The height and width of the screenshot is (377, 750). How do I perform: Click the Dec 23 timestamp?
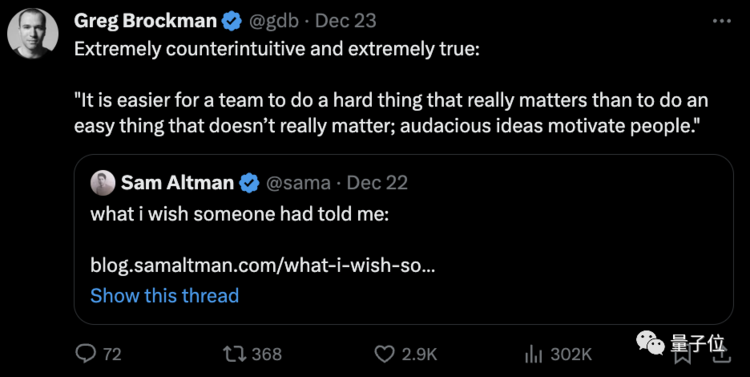tap(346, 21)
